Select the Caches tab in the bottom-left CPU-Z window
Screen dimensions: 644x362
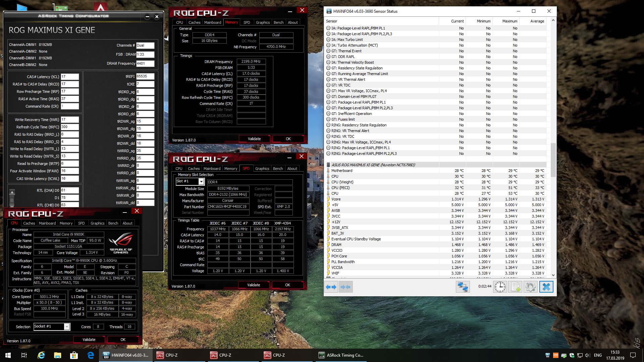pyautogui.click(x=29, y=223)
